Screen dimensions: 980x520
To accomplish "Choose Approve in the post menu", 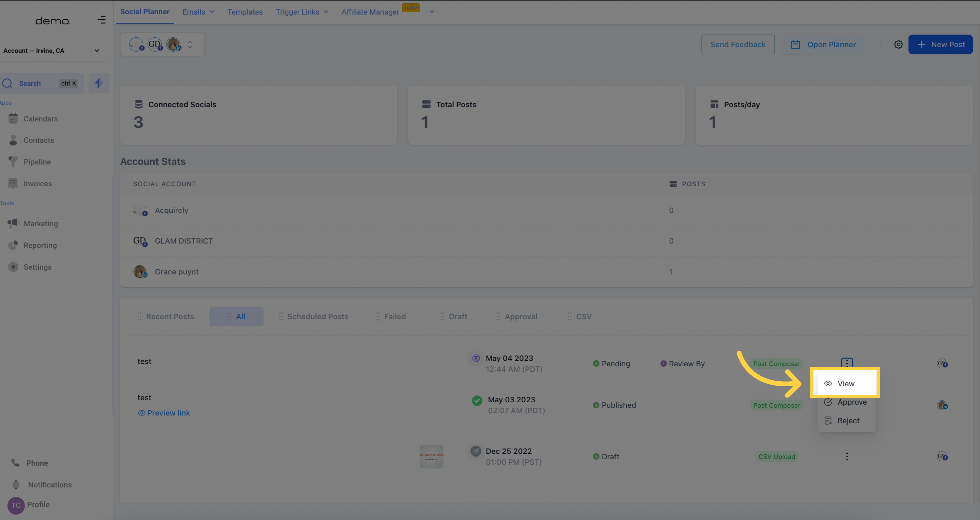I will [x=851, y=402].
